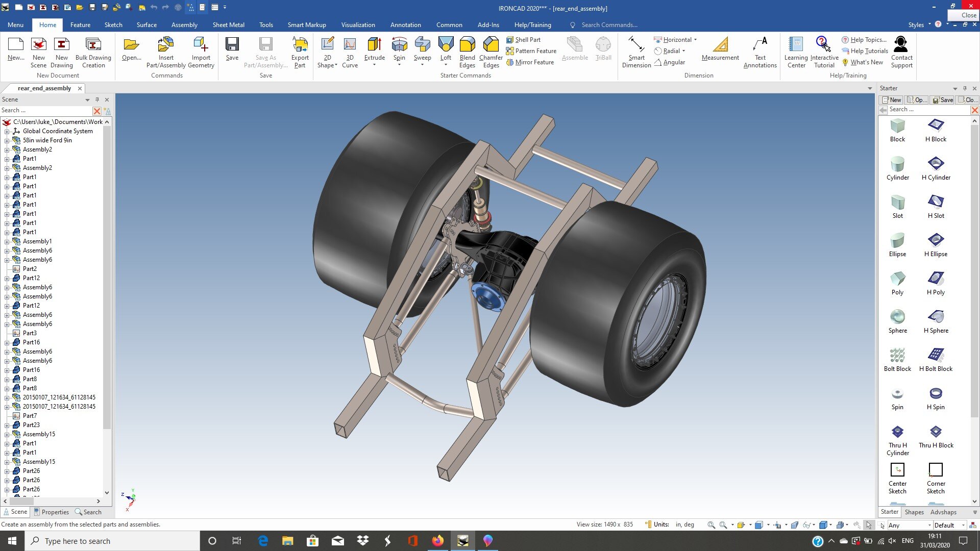The height and width of the screenshot is (551, 980).
Task: Apply Chamfer Edges tool
Action: pyautogui.click(x=491, y=52)
